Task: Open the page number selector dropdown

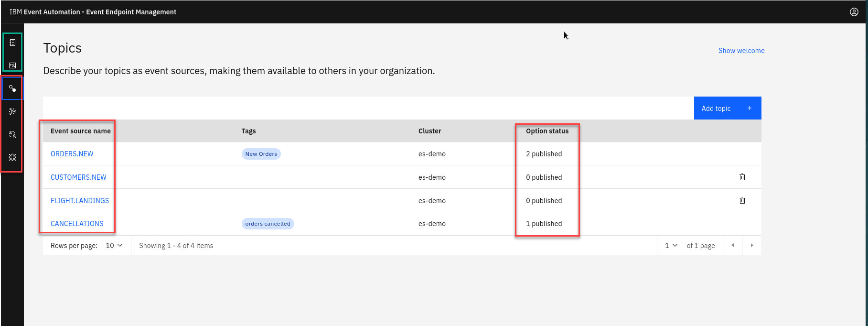Action: (x=671, y=246)
